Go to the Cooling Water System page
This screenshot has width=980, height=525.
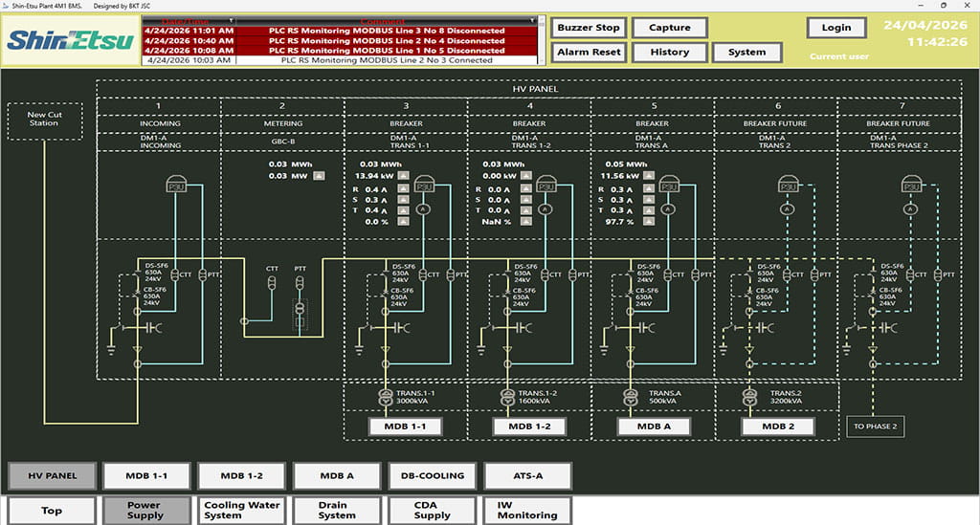[242, 511]
